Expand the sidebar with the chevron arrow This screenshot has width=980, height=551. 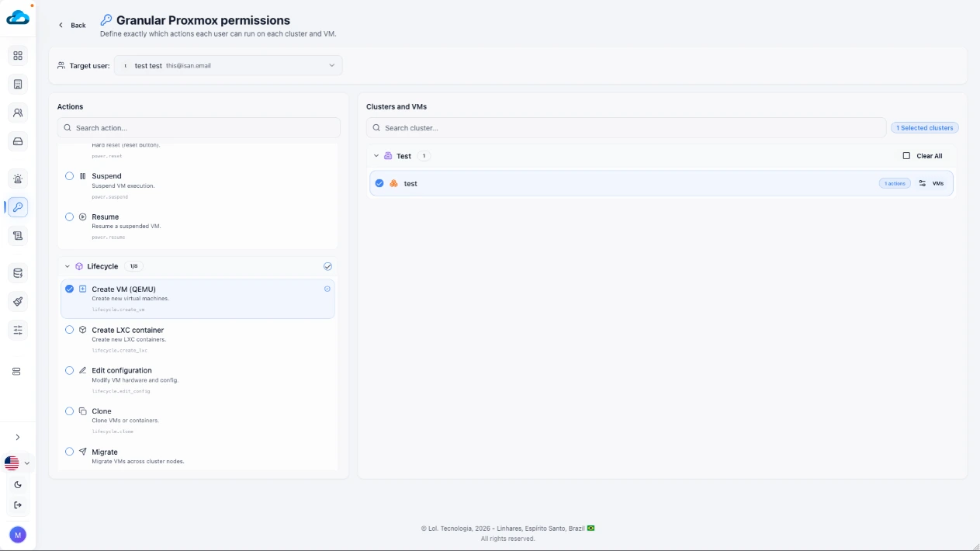18,438
